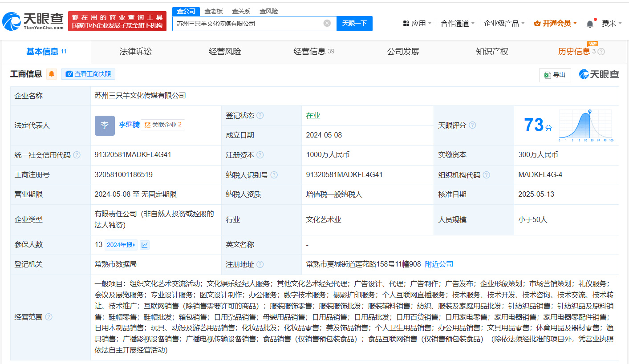The height and width of the screenshot is (364, 629).
Task: Click registration authority 常熟市数据局
Action: click(x=116, y=264)
